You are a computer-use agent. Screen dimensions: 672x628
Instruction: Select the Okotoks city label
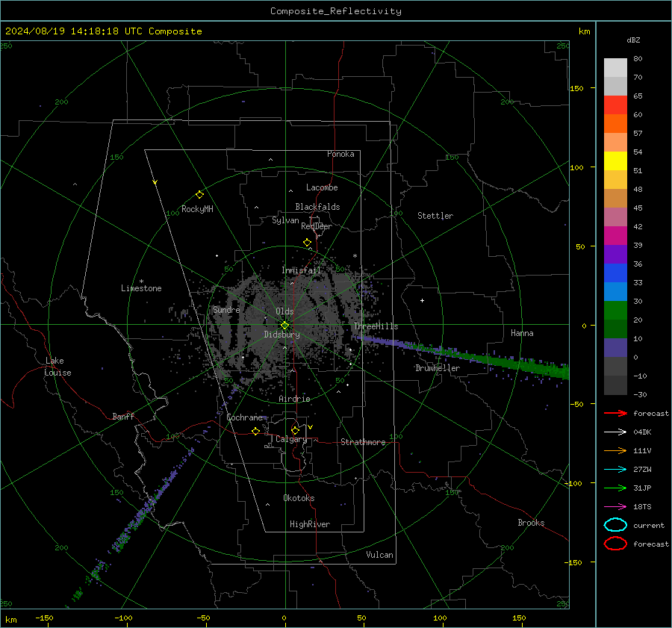pos(299,498)
